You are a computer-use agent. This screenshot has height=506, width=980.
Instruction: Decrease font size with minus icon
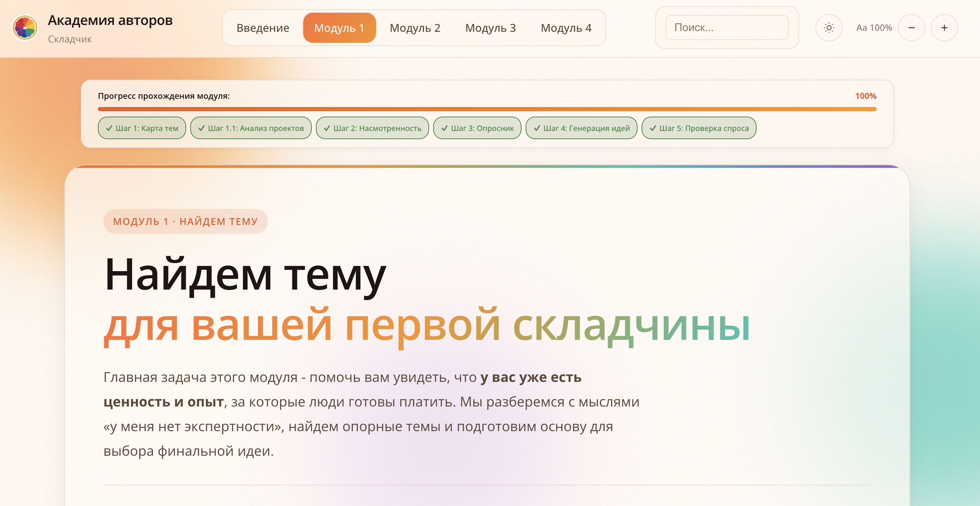[911, 28]
